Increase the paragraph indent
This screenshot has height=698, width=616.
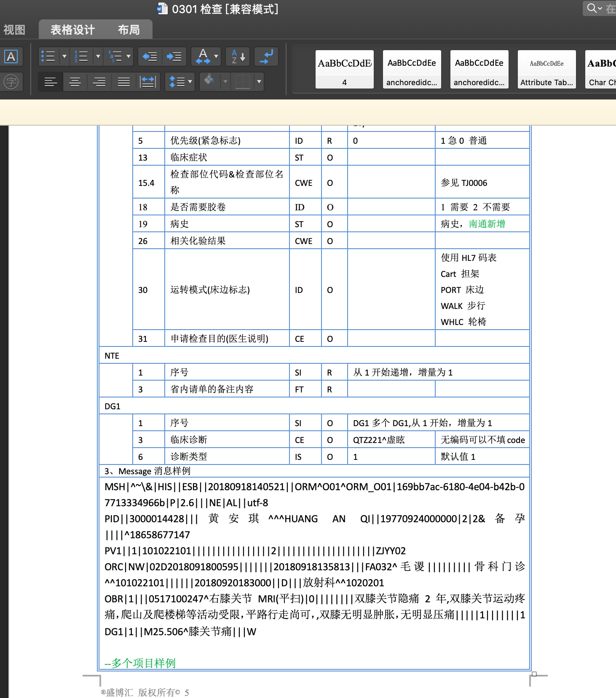tap(174, 56)
